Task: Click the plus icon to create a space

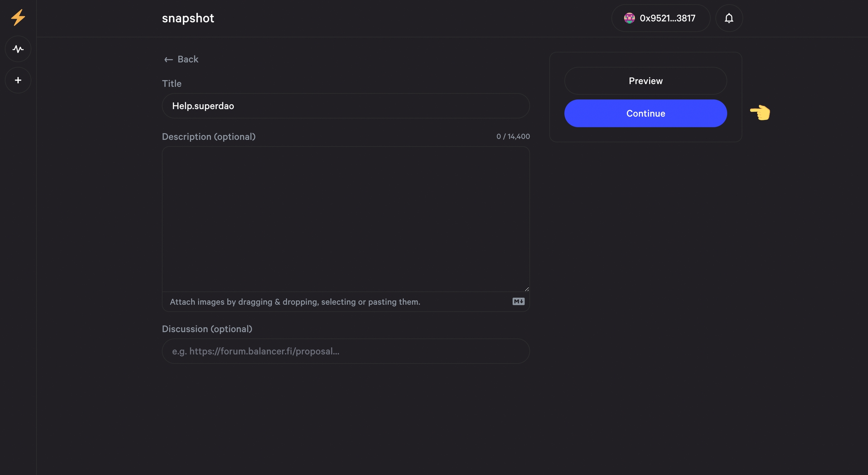Action: [18, 80]
